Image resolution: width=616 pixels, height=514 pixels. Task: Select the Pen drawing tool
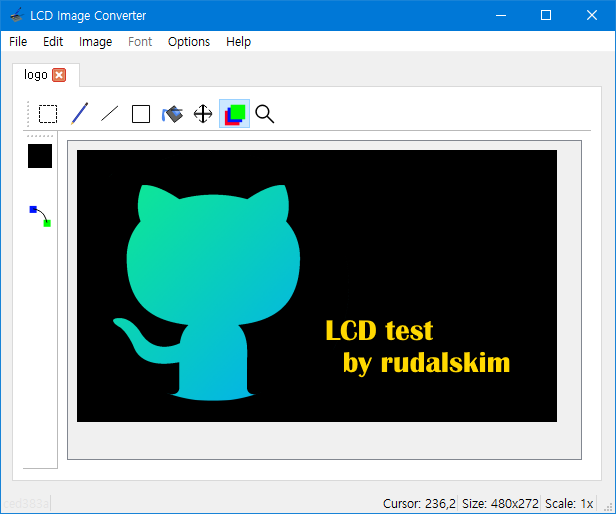pyautogui.click(x=79, y=114)
